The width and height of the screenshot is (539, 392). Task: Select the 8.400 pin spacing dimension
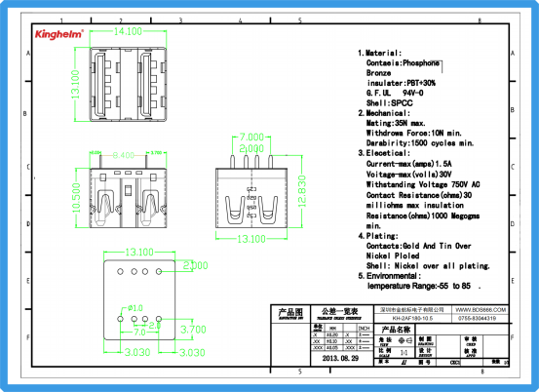(124, 155)
